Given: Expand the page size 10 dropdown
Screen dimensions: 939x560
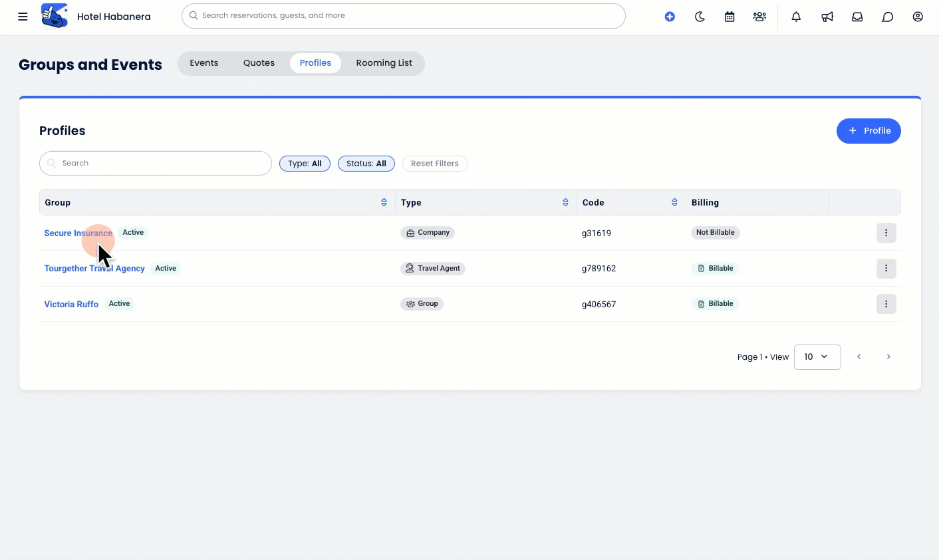Looking at the screenshot, I should point(817,357).
